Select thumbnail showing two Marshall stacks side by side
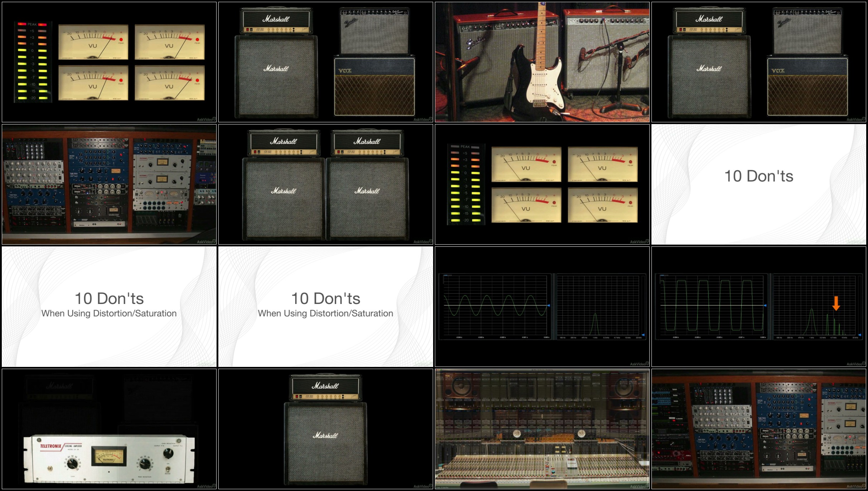Image resolution: width=868 pixels, height=491 pixels. click(x=326, y=185)
